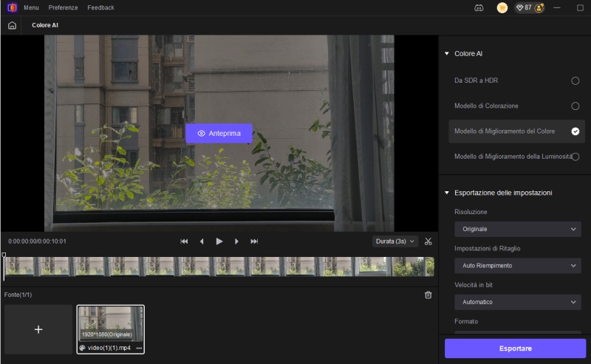Click the scissors trim icon
Screen dimensions: 591x364
click(428, 241)
